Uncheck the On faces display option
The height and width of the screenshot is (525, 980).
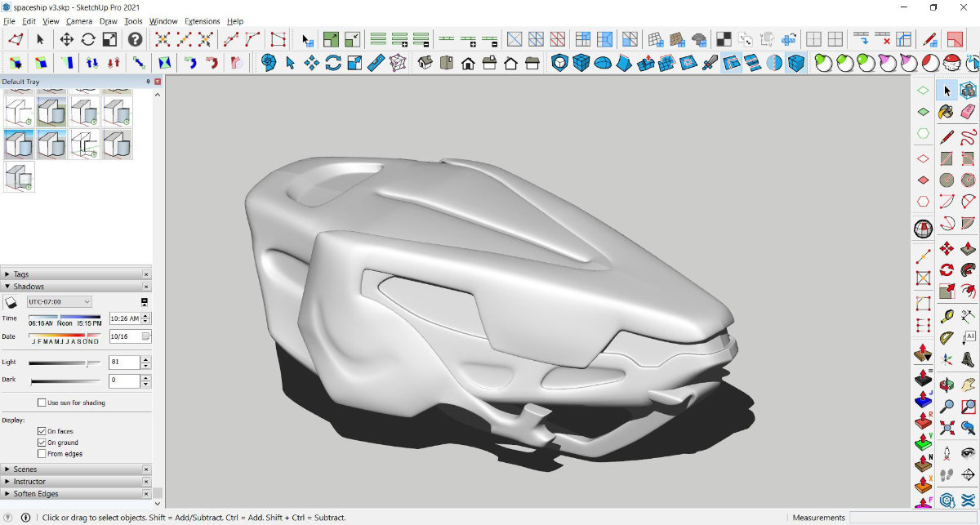click(42, 431)
